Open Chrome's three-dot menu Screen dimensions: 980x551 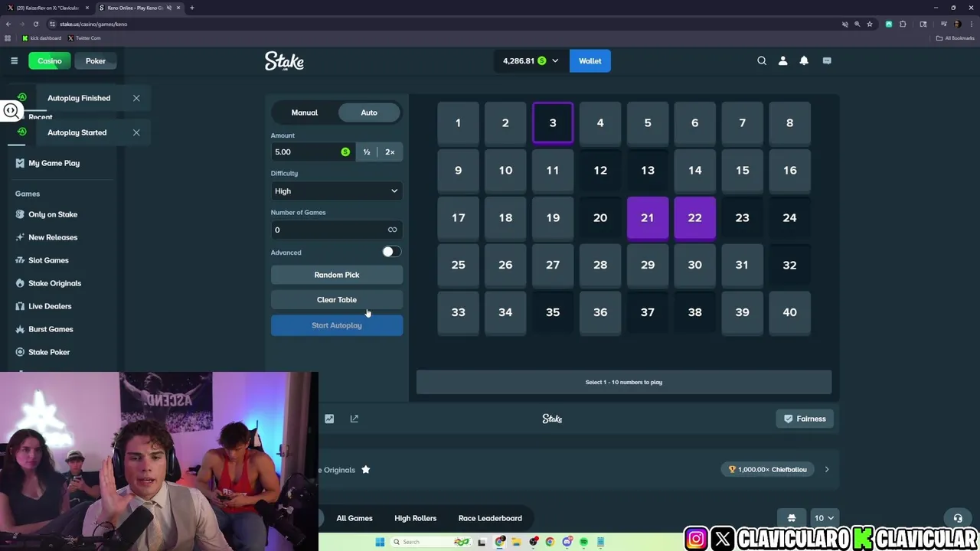click(x=971, y=24)
